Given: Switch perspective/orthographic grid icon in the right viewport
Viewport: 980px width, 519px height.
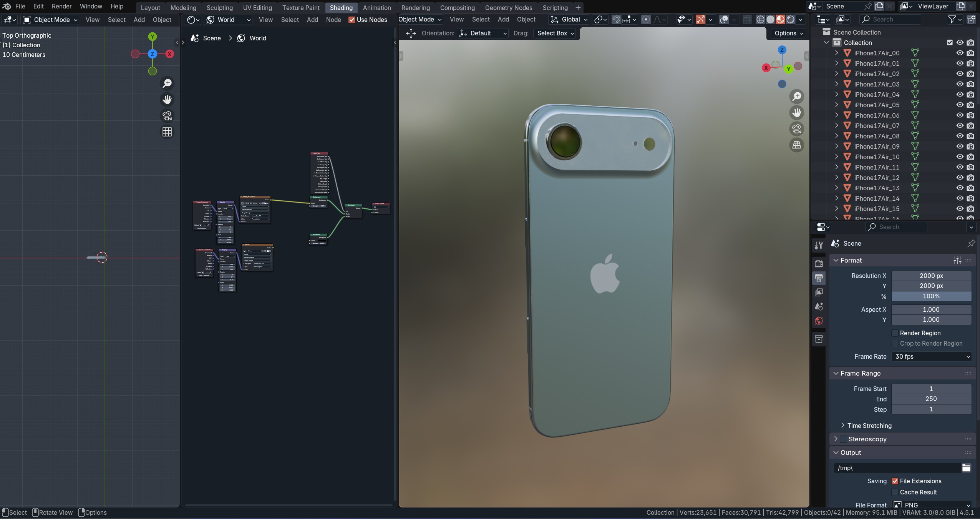Looking at the screenshot, I should 796,145.
